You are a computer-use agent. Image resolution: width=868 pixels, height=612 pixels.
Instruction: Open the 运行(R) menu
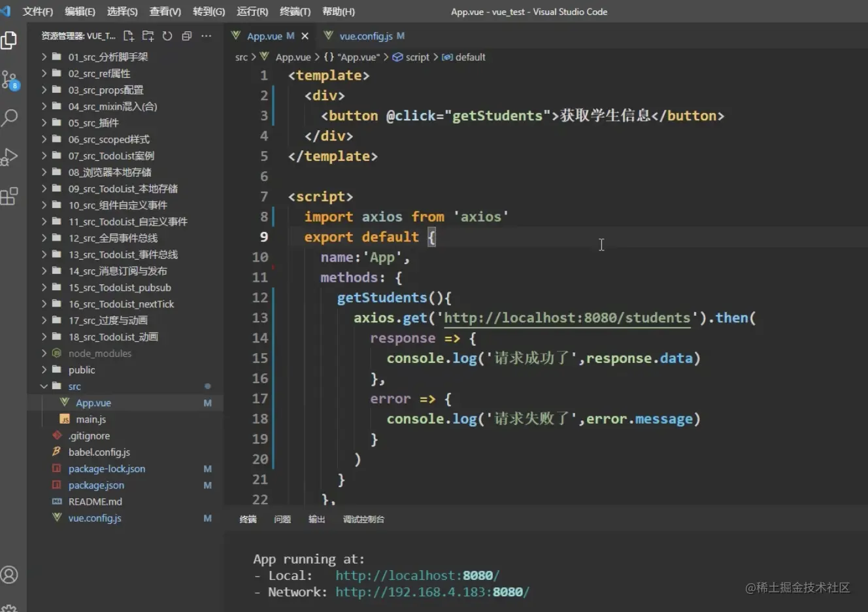(x=252, y=12)
